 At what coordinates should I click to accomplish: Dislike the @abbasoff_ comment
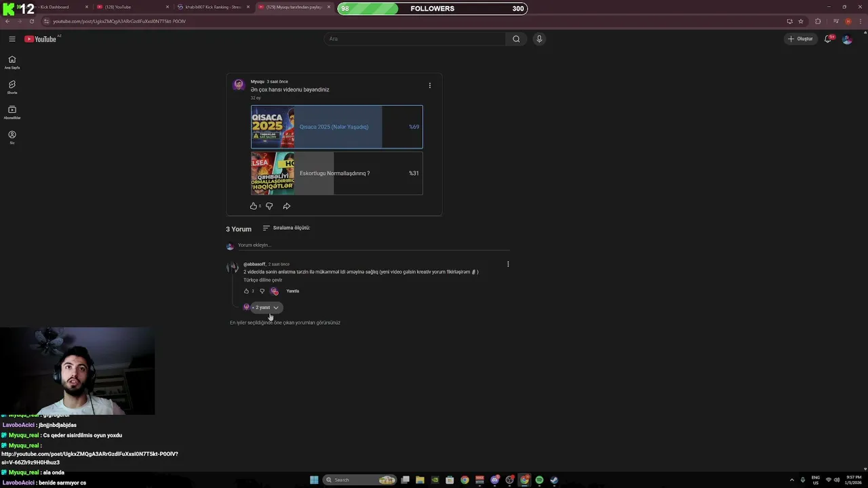262,291
